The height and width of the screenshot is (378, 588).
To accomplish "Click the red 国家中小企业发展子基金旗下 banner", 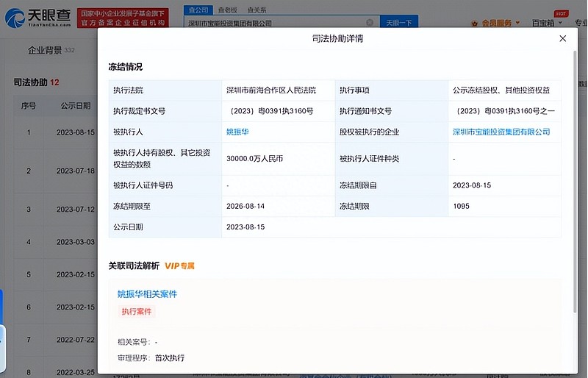I will pyautogui.click(x=123, y=18).
